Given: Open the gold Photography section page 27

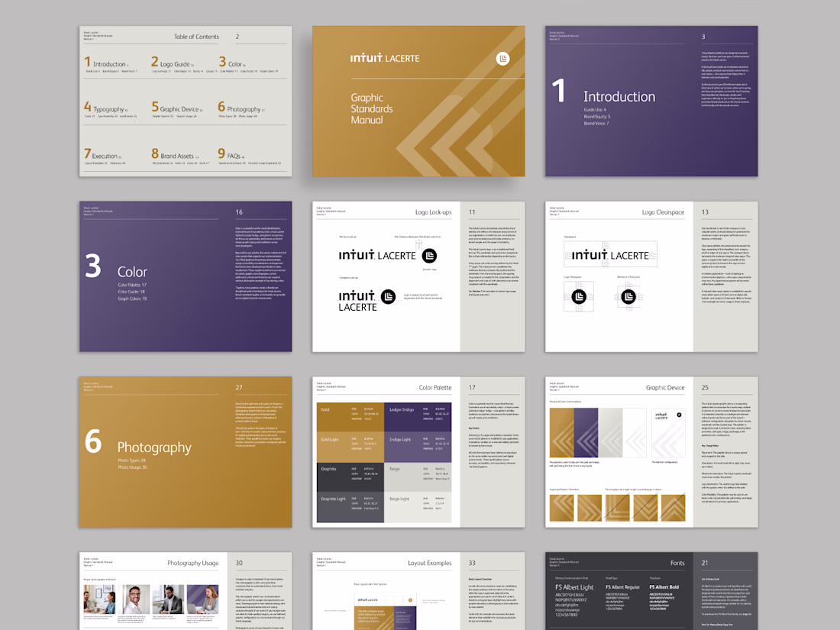Looking at the screenshot, I should pos(186,452).
